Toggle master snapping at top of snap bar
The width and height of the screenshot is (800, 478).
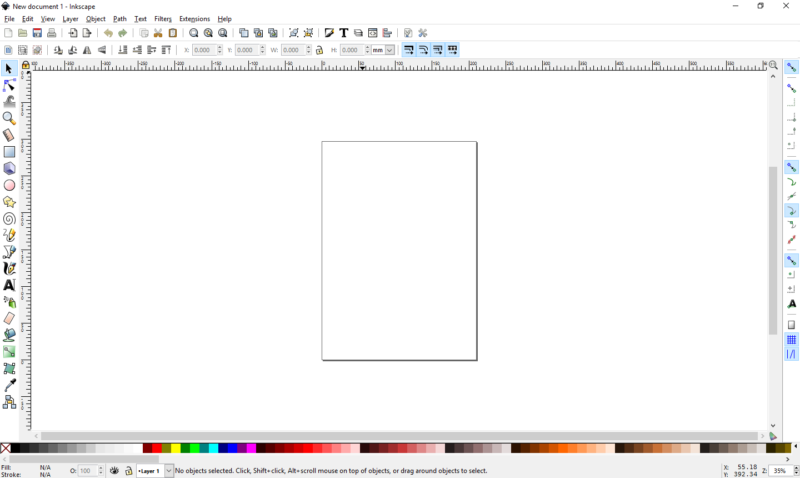coord(791,67)
